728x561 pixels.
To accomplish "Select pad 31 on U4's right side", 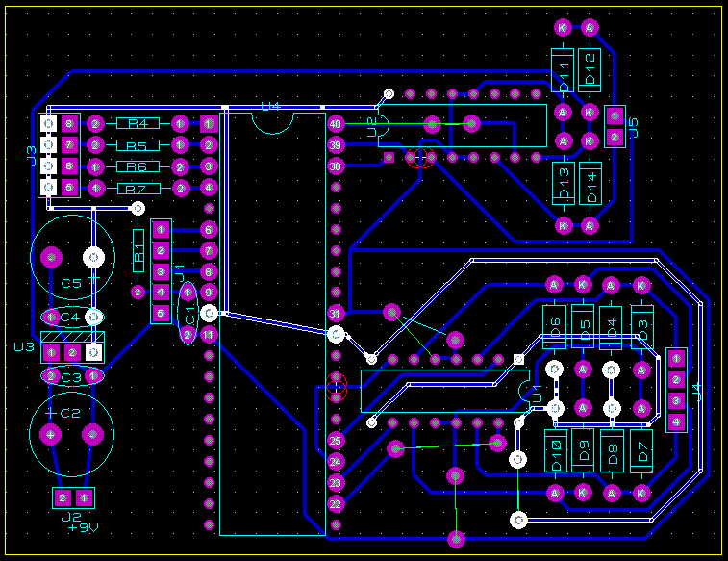I will [336, 314].
